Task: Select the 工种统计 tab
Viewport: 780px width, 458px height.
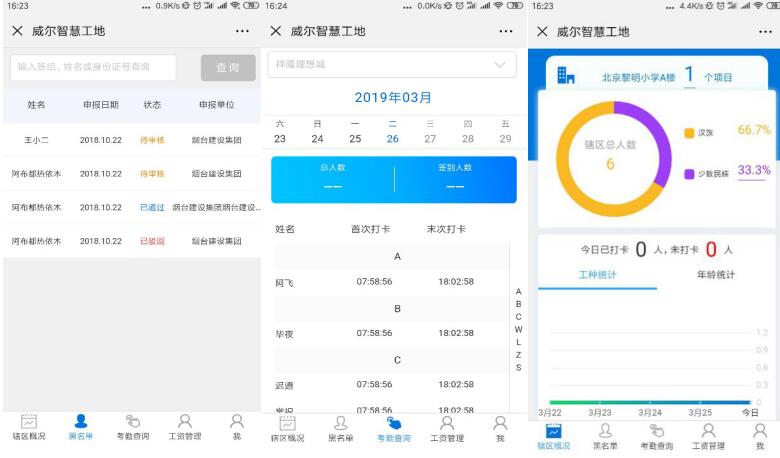Action: (x=598, y=275)
